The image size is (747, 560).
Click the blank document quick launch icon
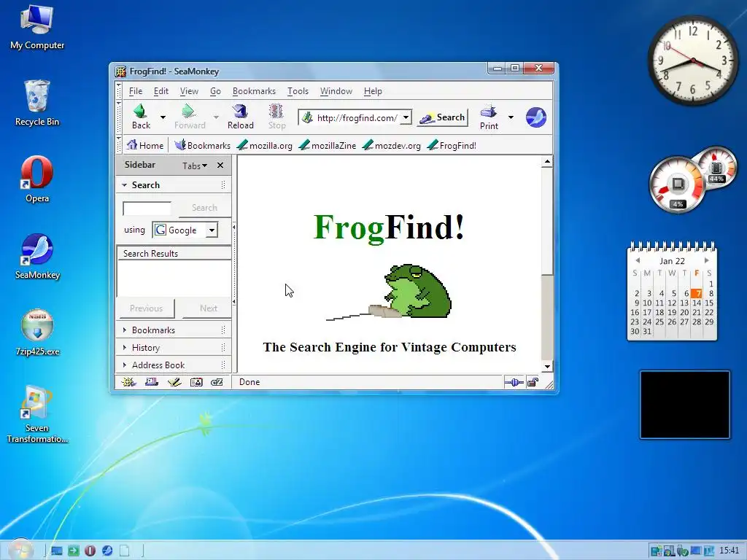124,551
